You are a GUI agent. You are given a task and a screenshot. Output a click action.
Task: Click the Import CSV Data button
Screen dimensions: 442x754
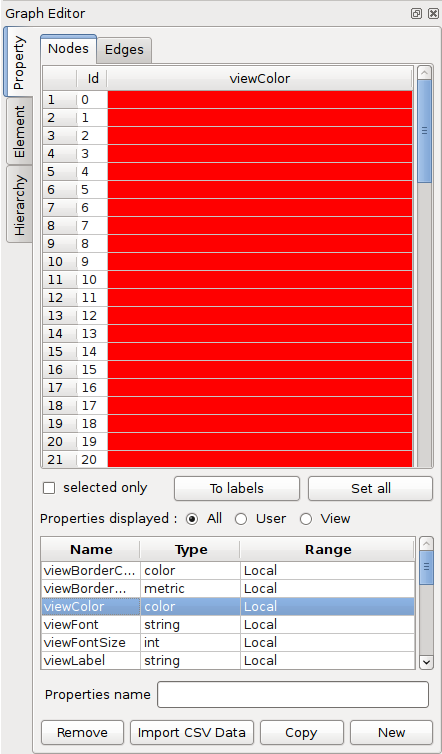[191, 732]
